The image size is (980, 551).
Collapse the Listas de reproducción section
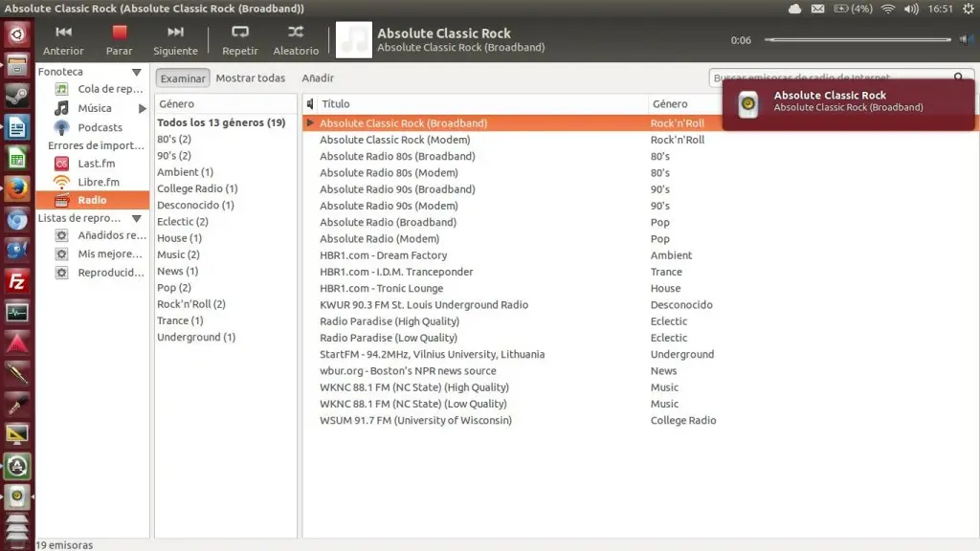pos(136,218)
